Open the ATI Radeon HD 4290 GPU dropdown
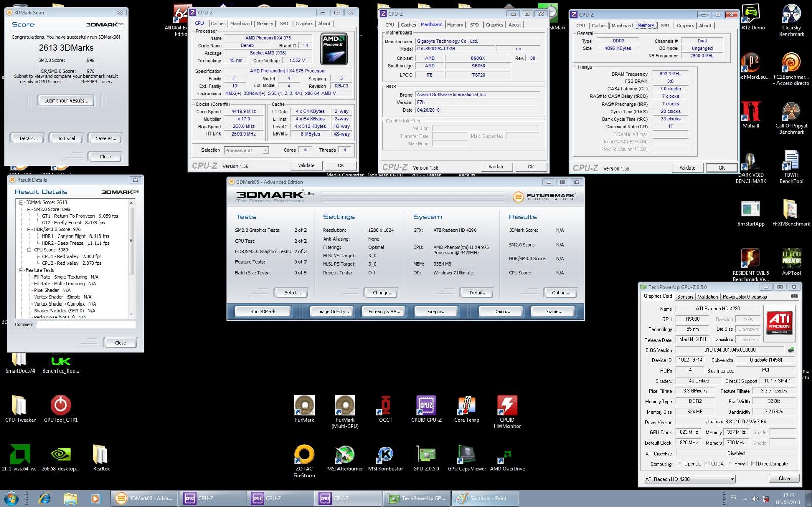Image resolution: width=812 pixels, height=507 pixels. [689, 479]
